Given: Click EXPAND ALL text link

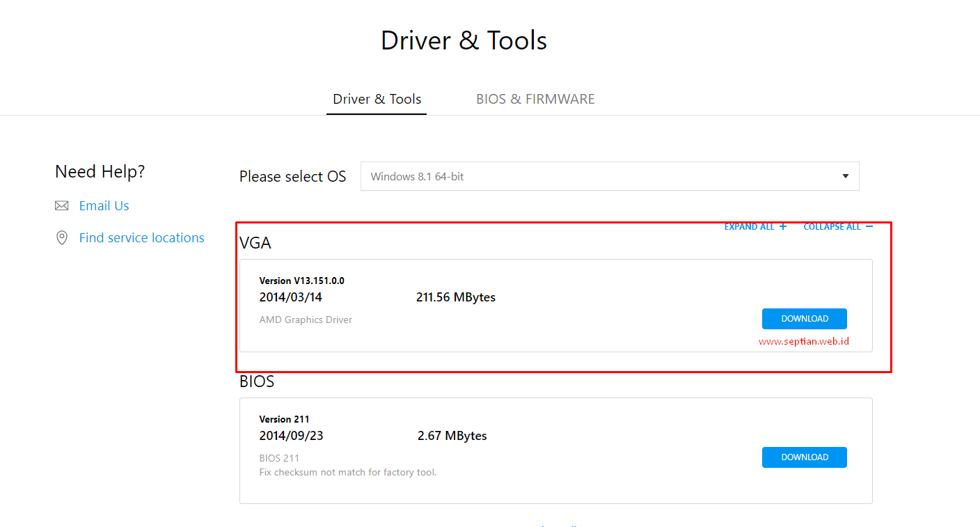Looking at the screenshot, I should tap(749, 227).
